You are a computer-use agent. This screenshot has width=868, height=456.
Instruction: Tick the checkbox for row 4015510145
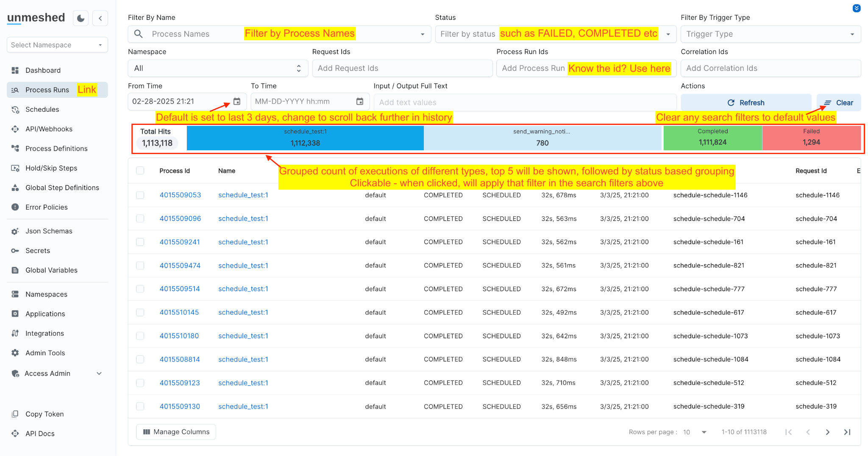(140, 312)
